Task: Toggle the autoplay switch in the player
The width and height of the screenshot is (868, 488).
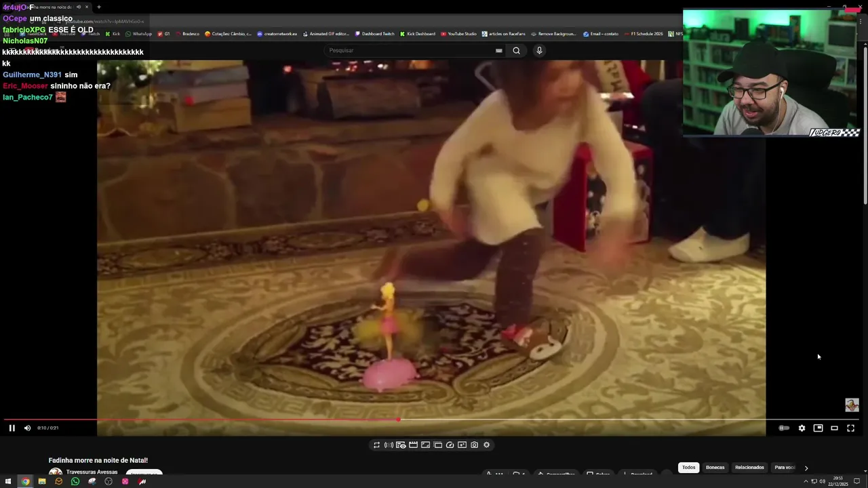Action: coord(784,428)
